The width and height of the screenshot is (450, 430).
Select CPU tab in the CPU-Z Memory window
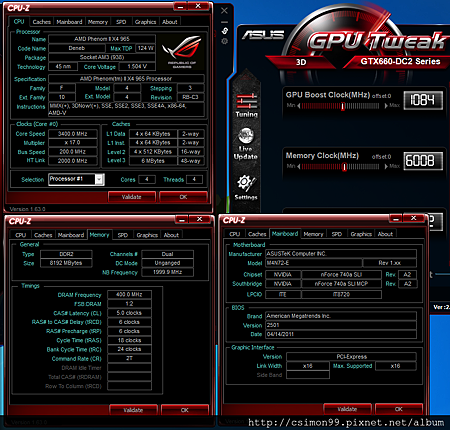(20, 235)
